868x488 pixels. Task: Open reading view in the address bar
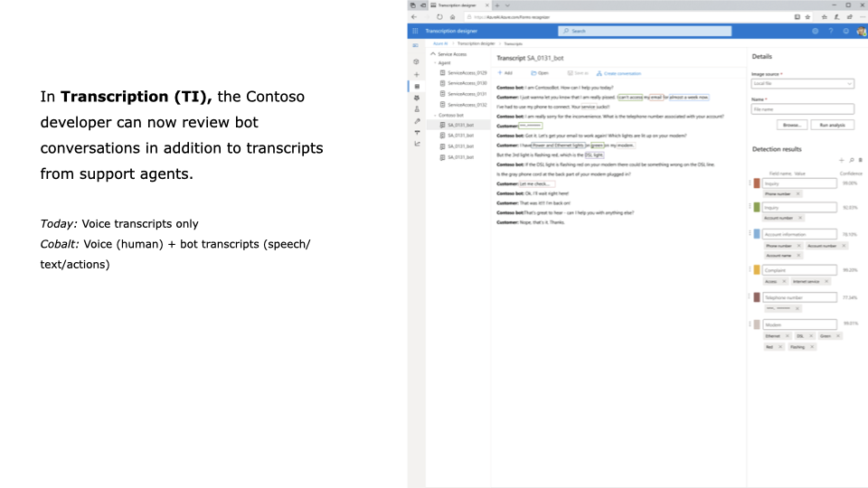tap(797, 17)
